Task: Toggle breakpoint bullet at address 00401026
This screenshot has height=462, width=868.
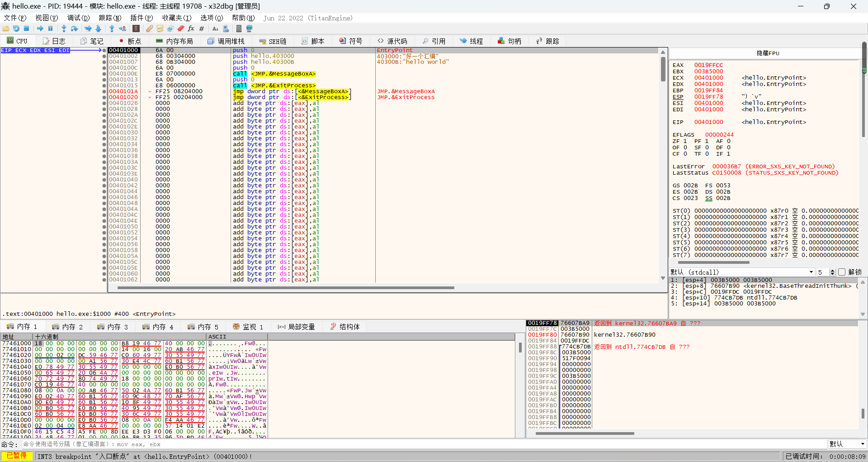Action: (x=104, y=103)
